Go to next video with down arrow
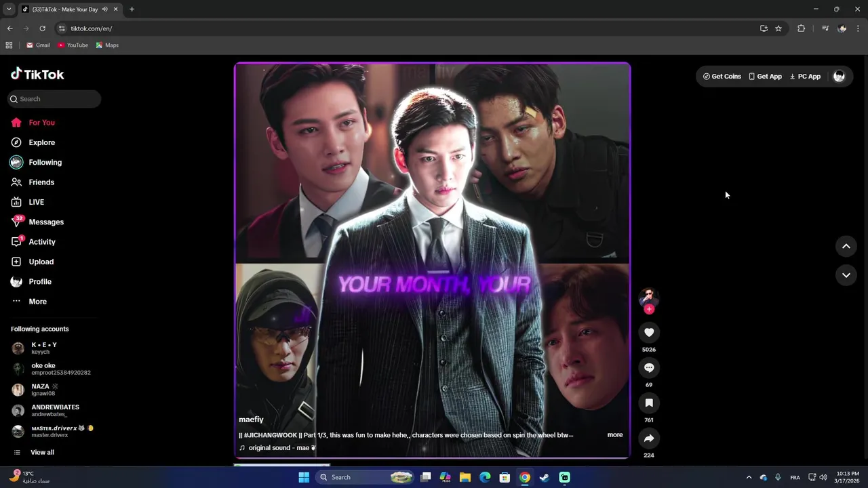Image resolution: width=868 pixels, height=488 pixels. (846, 274)
